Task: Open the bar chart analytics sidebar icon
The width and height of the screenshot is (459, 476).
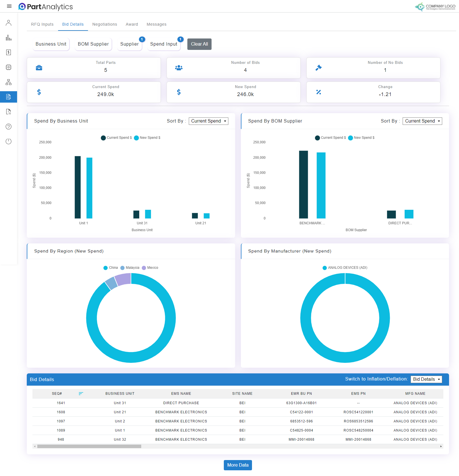Action: pos(9,38)
